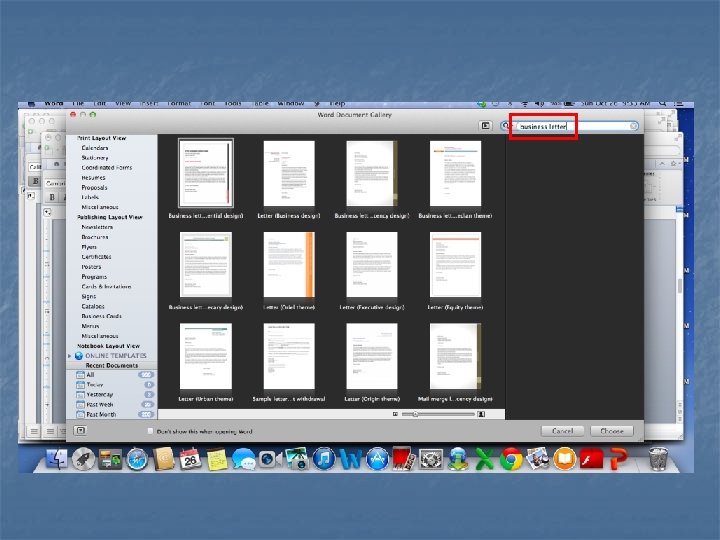Select Stationery category in sidebar
This screenshot has width=720, height=540.
[95, 158]
